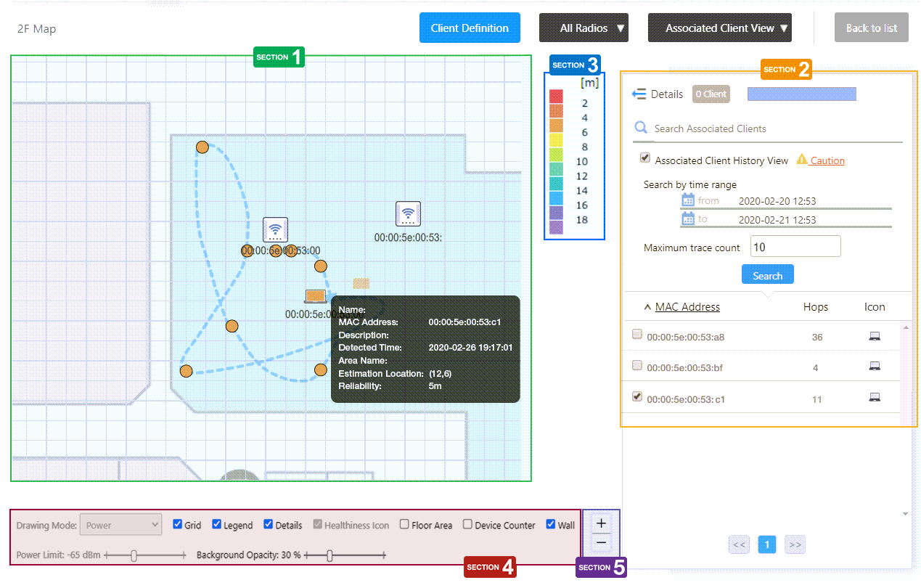921x588 pixels.
Task: Click the zoom out minus button
Action: 601,542
